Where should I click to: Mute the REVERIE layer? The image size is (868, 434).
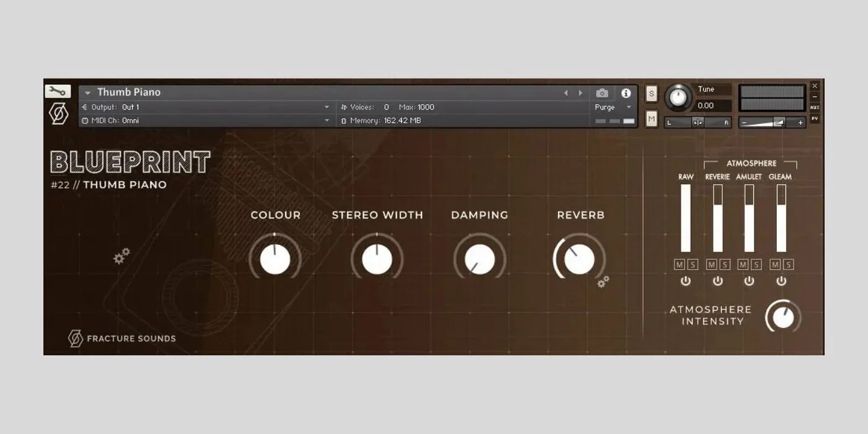711,265
